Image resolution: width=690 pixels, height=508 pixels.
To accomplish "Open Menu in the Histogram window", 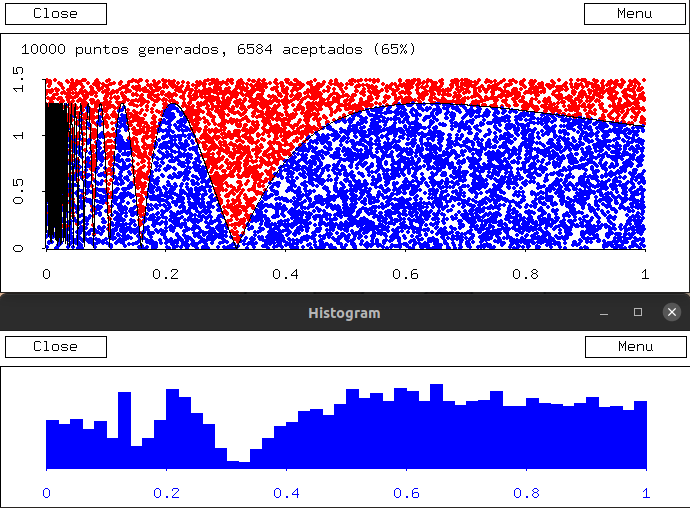I will (635, 347).
